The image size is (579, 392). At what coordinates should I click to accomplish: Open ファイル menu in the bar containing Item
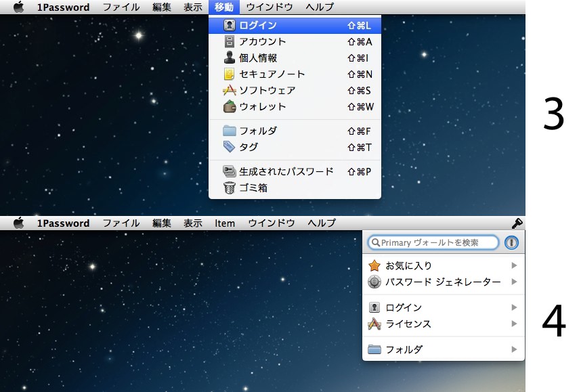coord(121,223)
